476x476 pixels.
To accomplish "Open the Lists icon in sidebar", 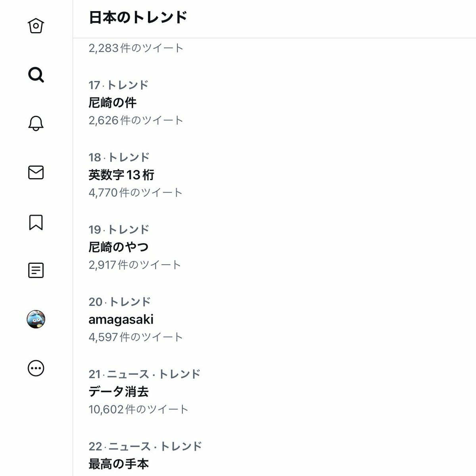I will (36, 271).
